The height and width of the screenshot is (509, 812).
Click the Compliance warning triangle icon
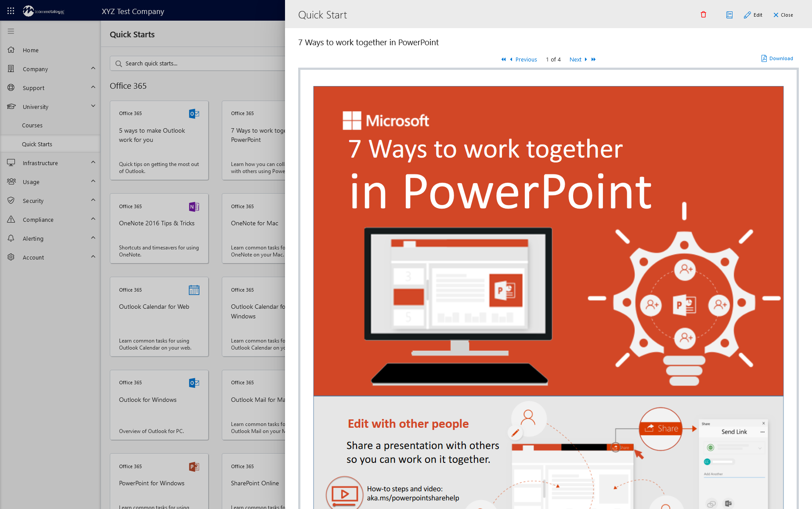pyautogui.click(x=11, y=220)
